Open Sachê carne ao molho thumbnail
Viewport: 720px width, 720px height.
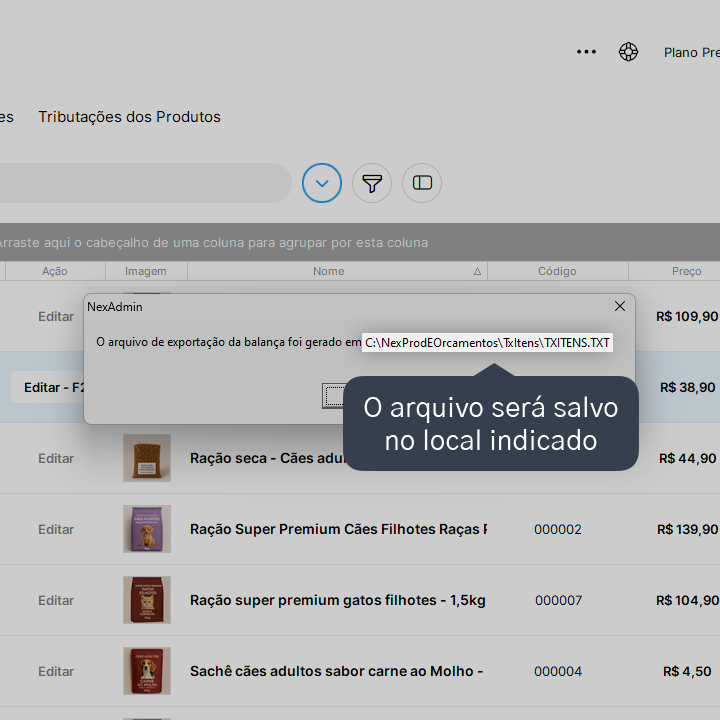(147, 671)
